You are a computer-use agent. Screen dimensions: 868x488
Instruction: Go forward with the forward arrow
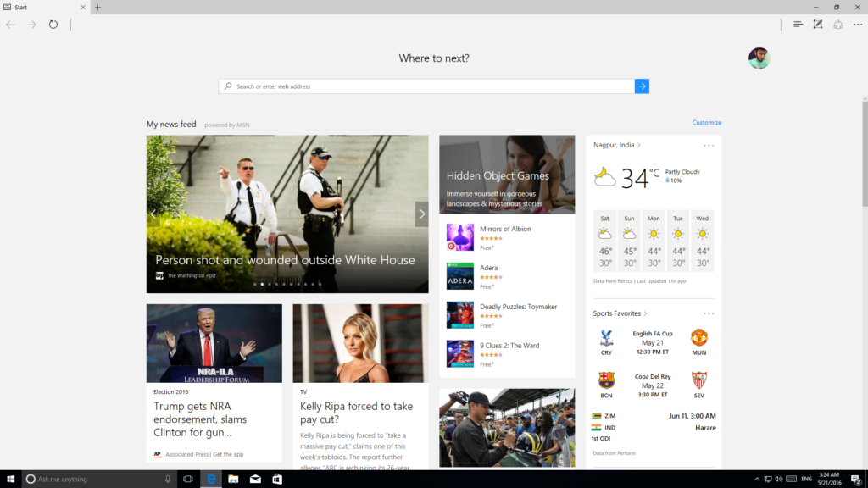31,25
